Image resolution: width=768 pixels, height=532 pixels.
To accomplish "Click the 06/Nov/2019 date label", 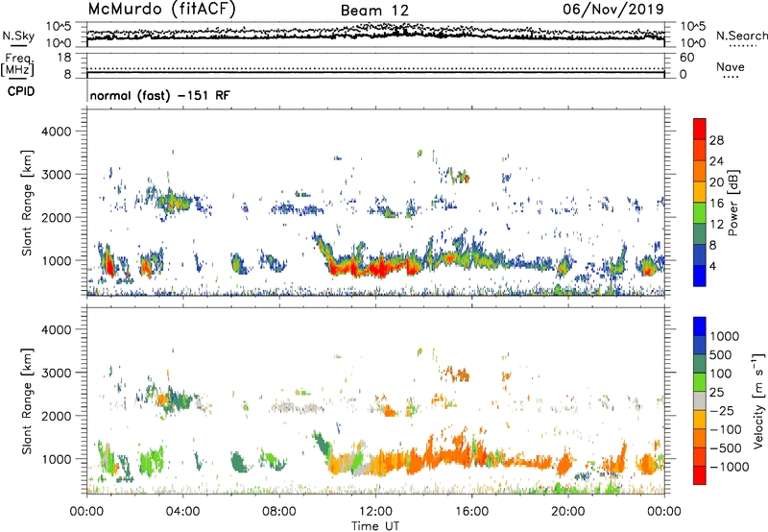I will coord(613,10).
